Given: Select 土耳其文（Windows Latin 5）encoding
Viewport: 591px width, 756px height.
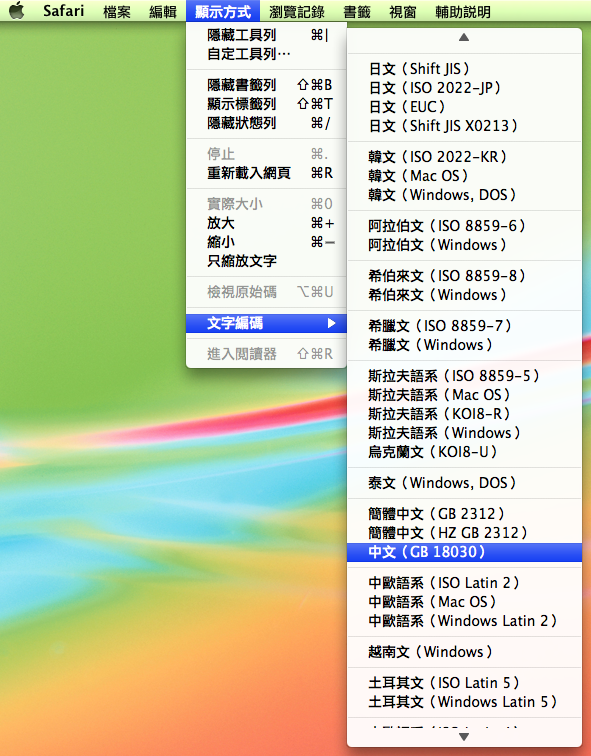Looking at the screenshot, I should 464,702.
